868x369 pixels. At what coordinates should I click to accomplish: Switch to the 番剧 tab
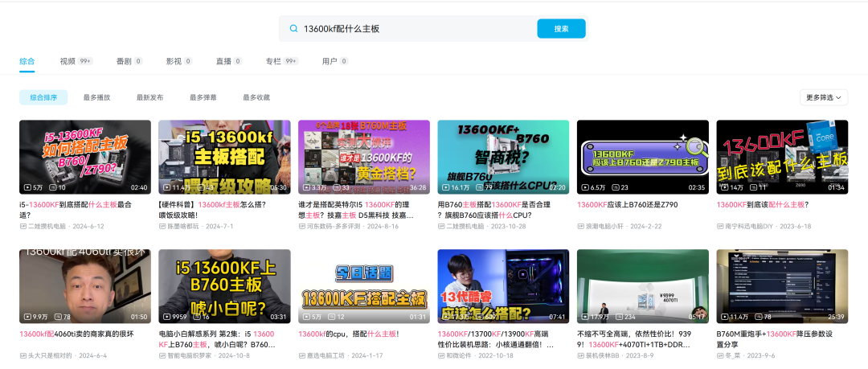[x=129, y=61]
